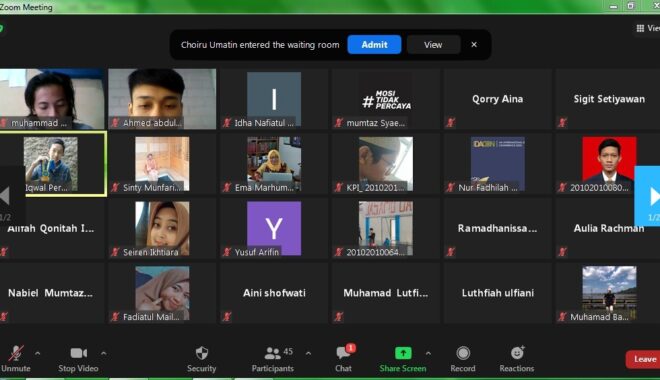
Task: Select Ahmed abdul... video tile
Action: pyautogui.click(x=162, y=99)
